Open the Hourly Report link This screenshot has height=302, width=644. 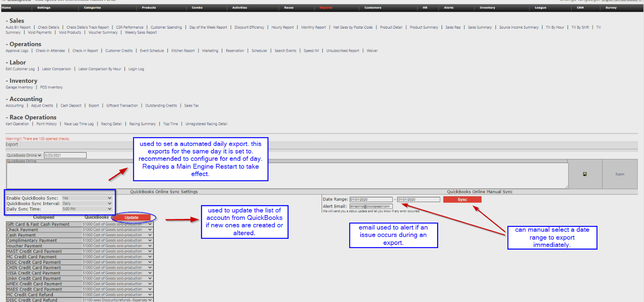pyautogui.click(x=283, y=27)
